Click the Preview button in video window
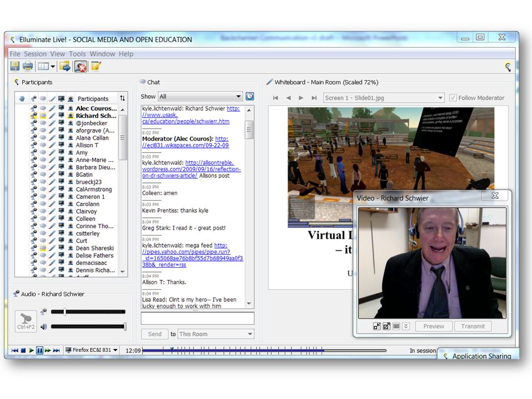Screen dimensions: 532x399 [x=433, y=326]
